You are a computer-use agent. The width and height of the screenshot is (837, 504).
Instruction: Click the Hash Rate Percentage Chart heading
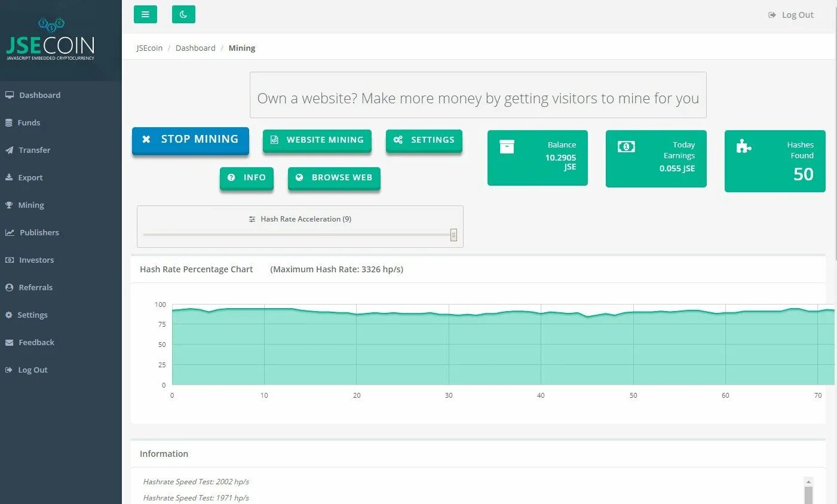click(x=197, y=269)
